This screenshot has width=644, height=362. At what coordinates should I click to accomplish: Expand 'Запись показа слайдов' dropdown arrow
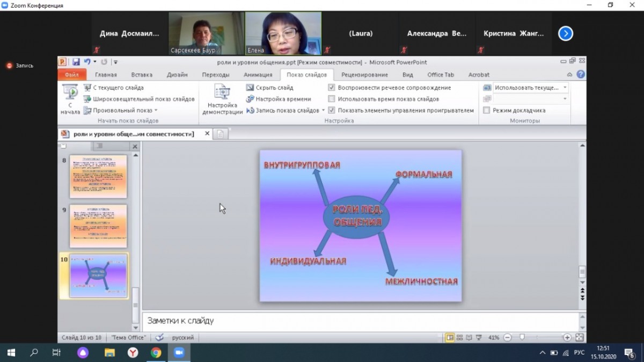click(324, 110)
